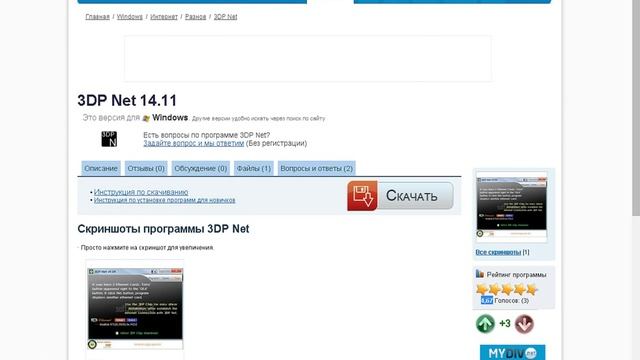This screenshot has width=640, height=360.
Task: Follow the 'Задайте вопрос и мы ответим' link
Action: click(193, 143)
